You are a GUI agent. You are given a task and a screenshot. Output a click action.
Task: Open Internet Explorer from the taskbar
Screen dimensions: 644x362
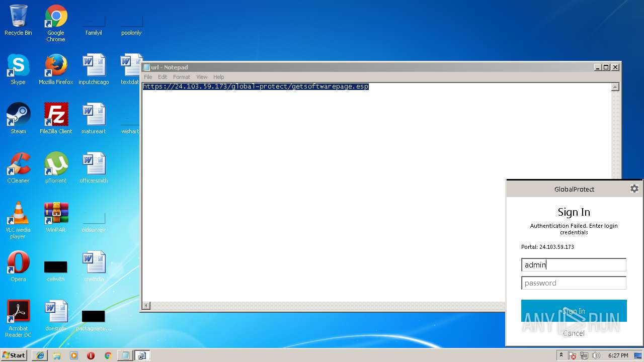(40, 355)
